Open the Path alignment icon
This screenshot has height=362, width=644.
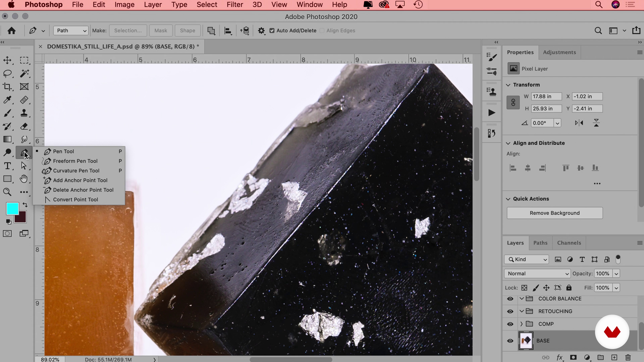tap(228, 31)
